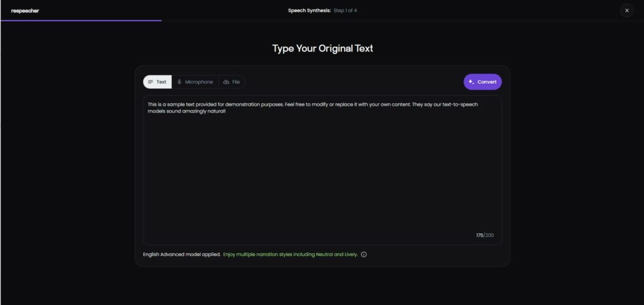The image size is (644, 305).
Task: Click the respeecher logo
Action: coord(25,11)
